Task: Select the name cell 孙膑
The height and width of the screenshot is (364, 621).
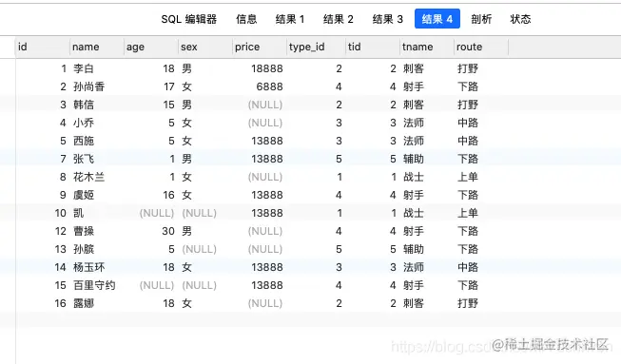Action: pyautogui.click(x=84, y=249)
